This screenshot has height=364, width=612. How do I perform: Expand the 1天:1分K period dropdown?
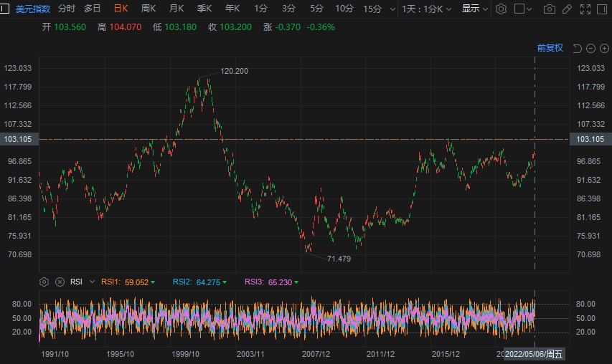426,9
